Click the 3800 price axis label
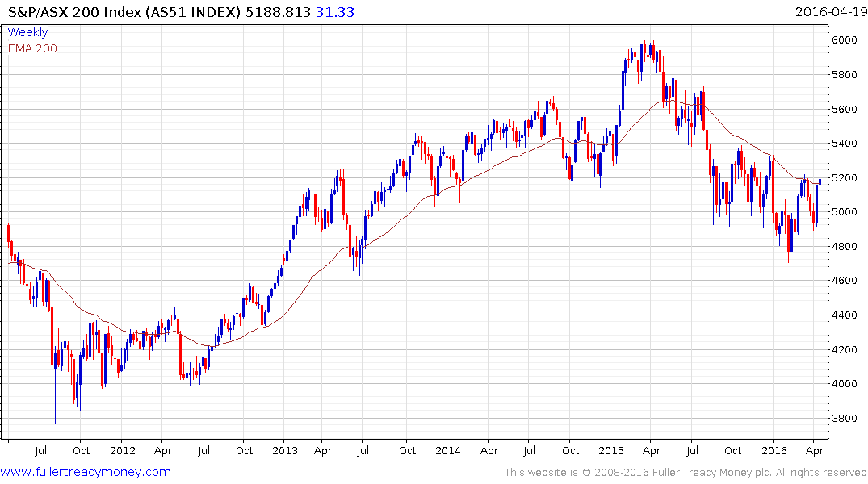The width and height of the screenshot is (868, 484). point(845,419)
